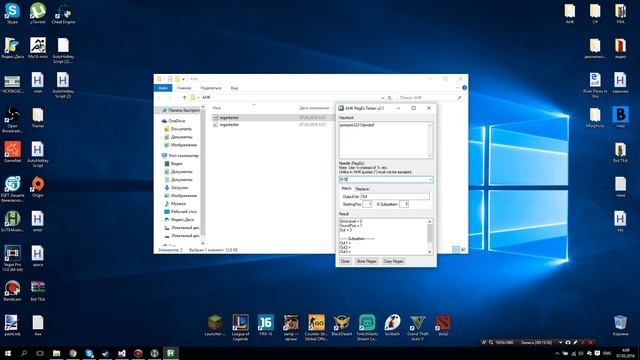Click the Result box vertical scrollbar
Screen dimensions: 640x360
click(x=429, y=236)
